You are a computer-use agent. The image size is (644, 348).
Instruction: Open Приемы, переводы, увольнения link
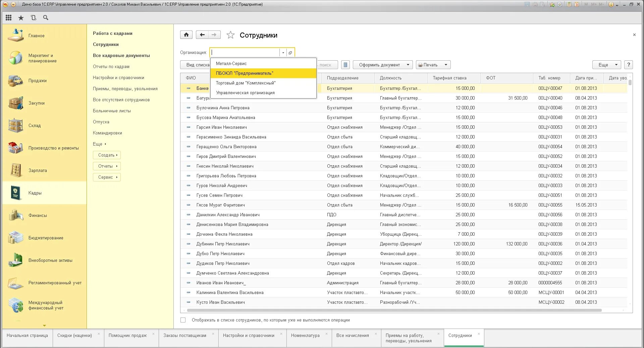125,89
